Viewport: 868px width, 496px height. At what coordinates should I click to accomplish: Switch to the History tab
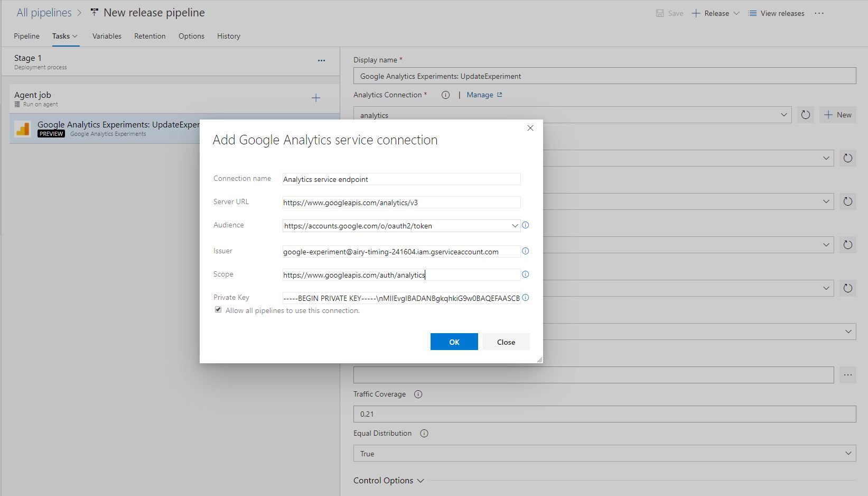tap(229, 36)
